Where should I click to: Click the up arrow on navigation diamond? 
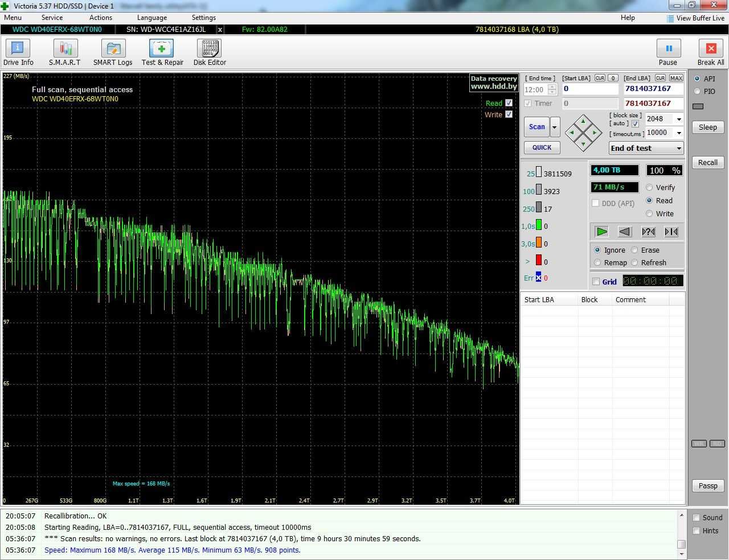(583, 122)
